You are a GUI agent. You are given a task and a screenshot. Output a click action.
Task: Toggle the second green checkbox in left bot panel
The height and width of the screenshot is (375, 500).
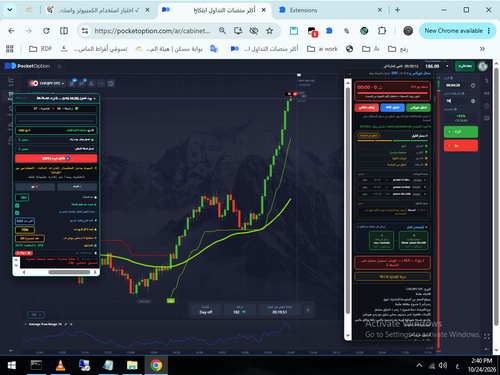[x=17, y=213]
